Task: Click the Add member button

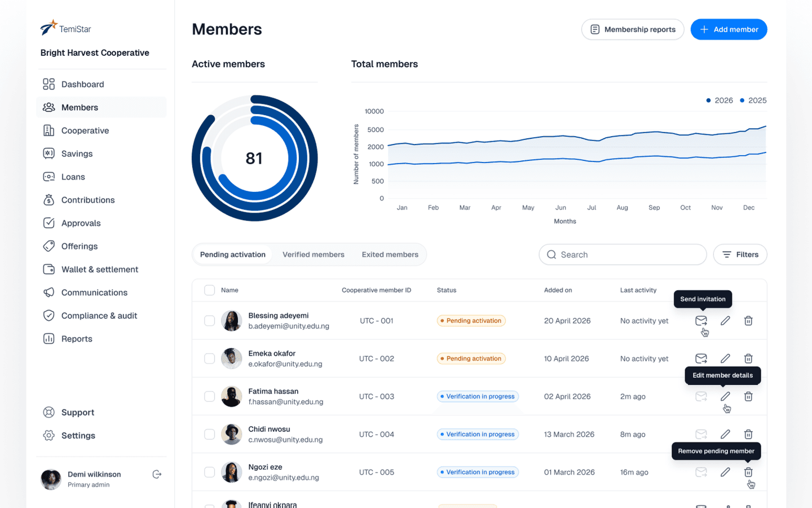Action: pos(729,29)
